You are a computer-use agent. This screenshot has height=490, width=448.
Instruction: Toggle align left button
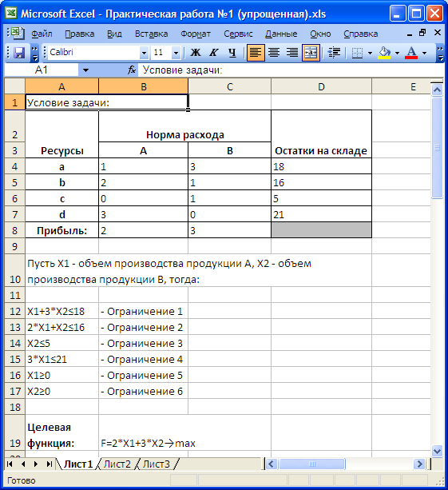(x=255, y=53)
